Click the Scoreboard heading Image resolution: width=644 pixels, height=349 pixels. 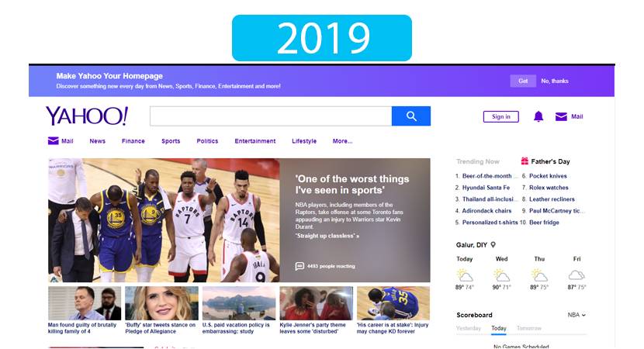[x=474, y=315]
